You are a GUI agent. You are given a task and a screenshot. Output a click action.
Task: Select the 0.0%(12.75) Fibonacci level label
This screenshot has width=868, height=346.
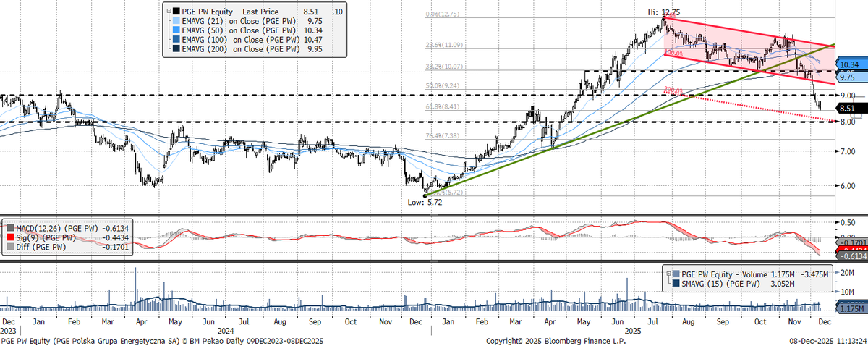pyautogui.click(x=444, y=14)
